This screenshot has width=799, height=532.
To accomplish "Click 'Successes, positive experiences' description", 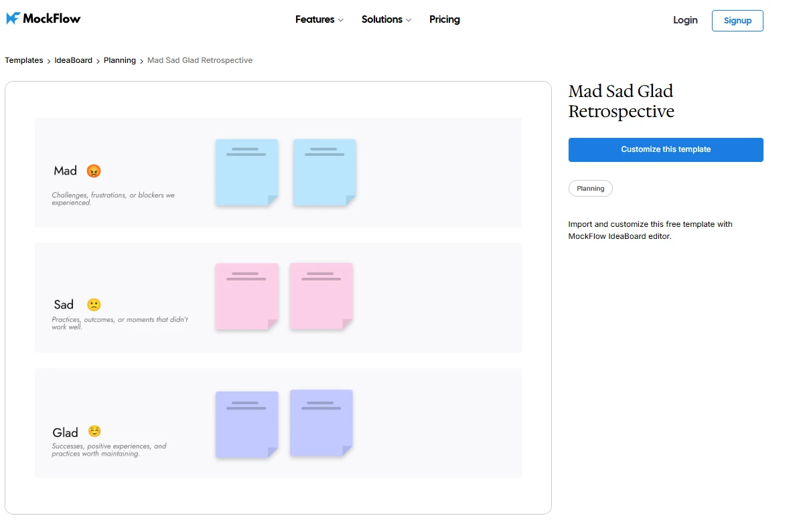I will [x=109, y=450].
